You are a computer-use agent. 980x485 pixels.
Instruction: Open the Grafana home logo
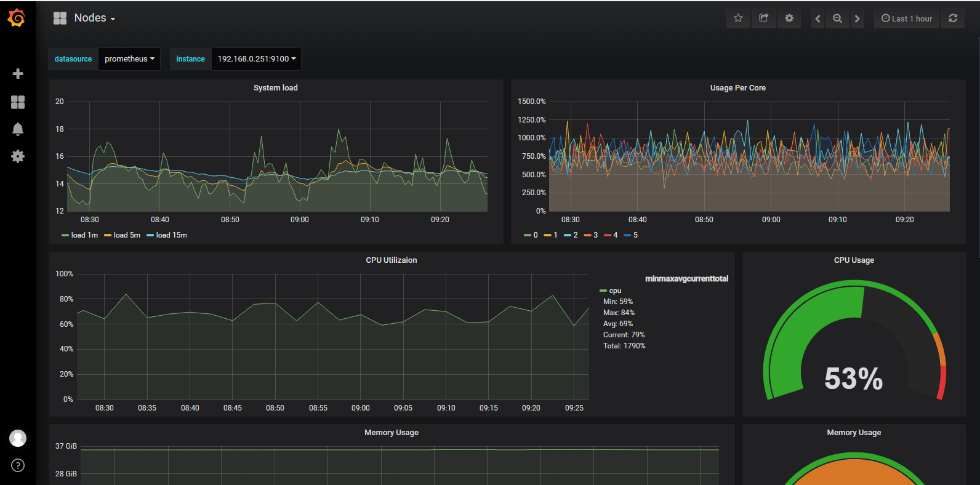coord(17,18)
